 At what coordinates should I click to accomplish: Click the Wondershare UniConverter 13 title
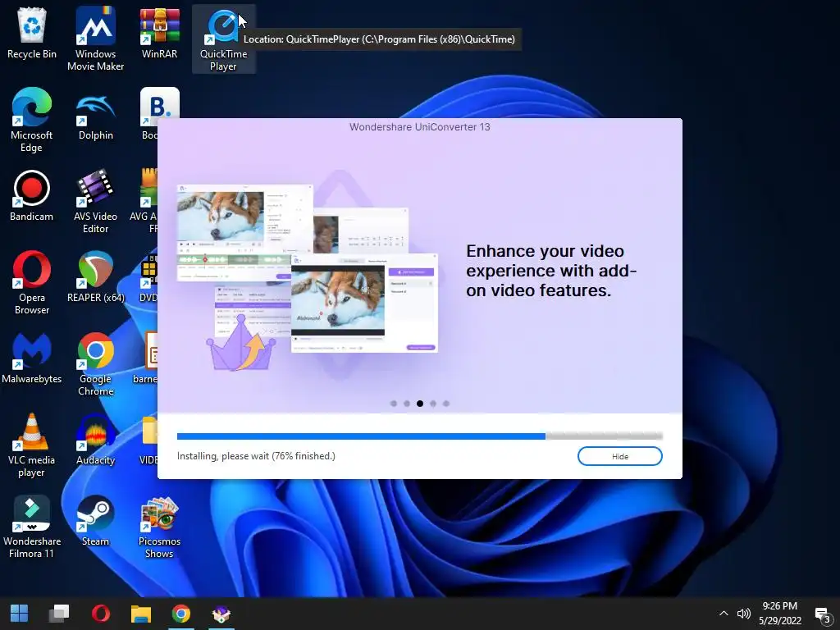tap(419, 127)
